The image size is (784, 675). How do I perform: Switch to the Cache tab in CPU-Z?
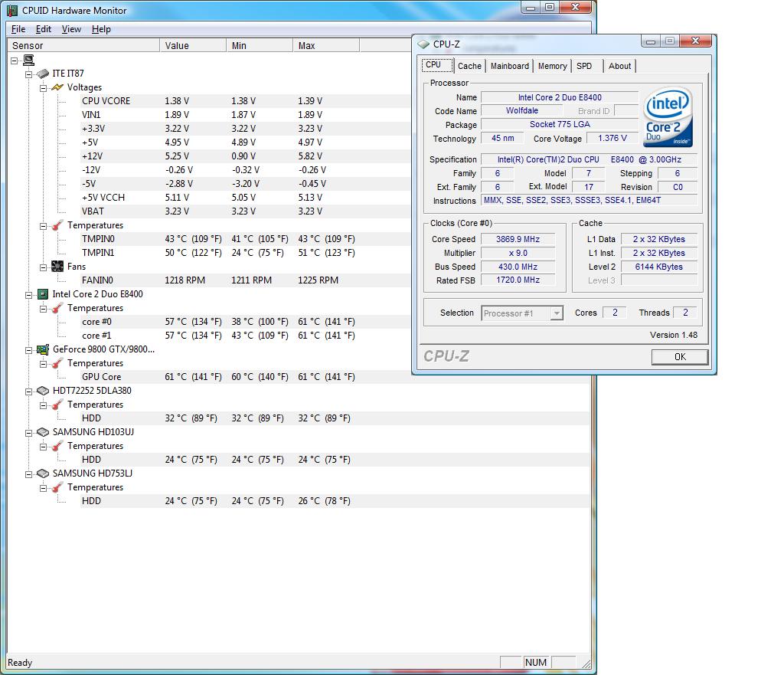[469, 66]
